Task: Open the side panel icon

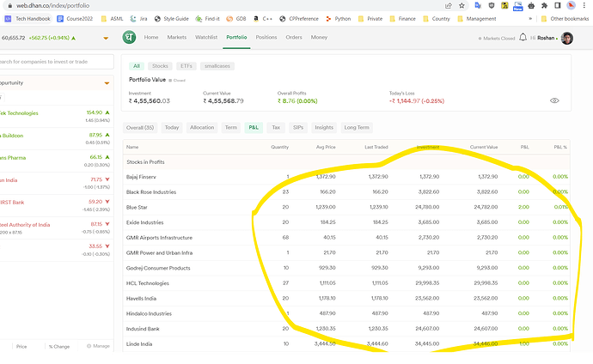Action: point(558,6)
